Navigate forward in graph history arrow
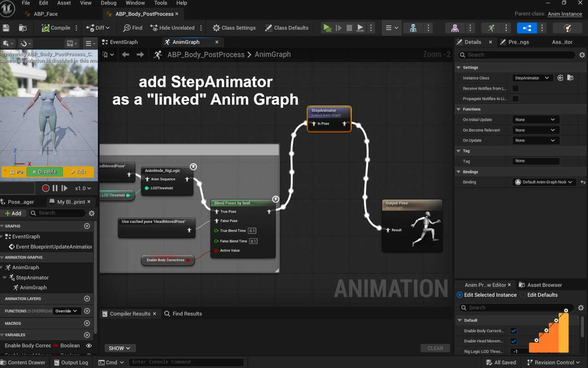The image size is (588, 368). (x=140, y=55)
